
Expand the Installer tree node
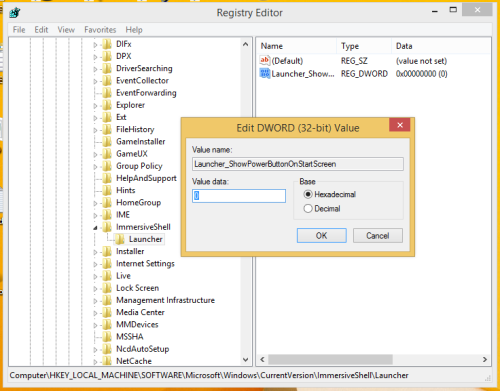96,252
